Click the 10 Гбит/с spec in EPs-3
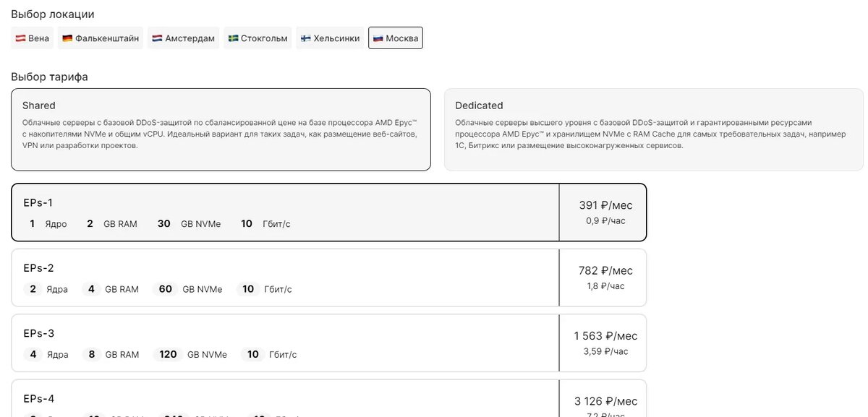The image size is (868, 417). point(270,354)
